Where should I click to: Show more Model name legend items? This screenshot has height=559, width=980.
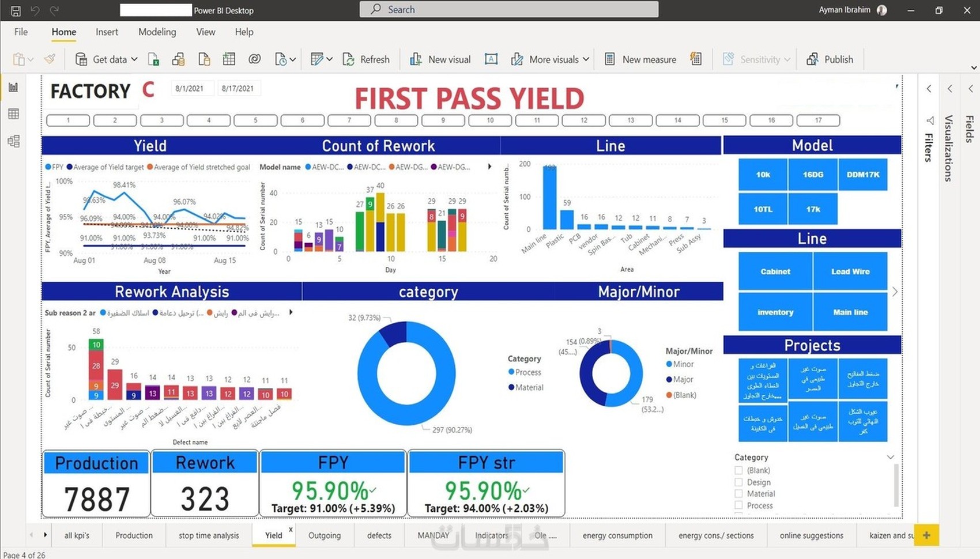489,167
